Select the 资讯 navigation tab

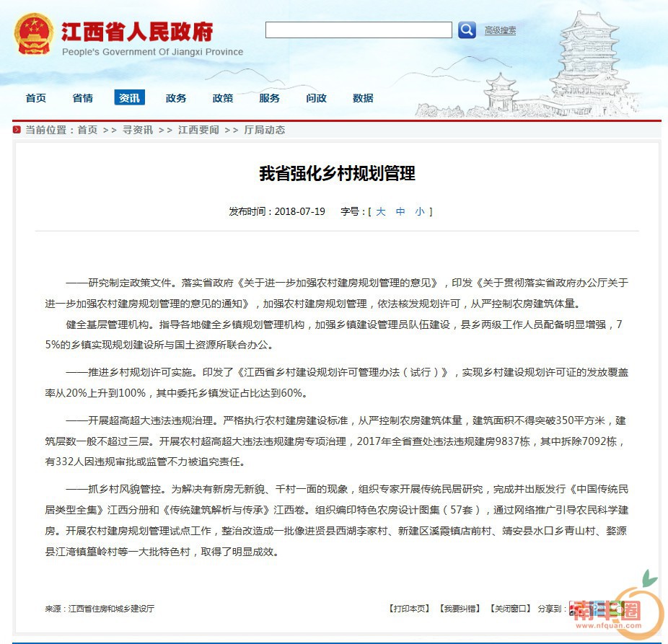click(x=129, y=98)
